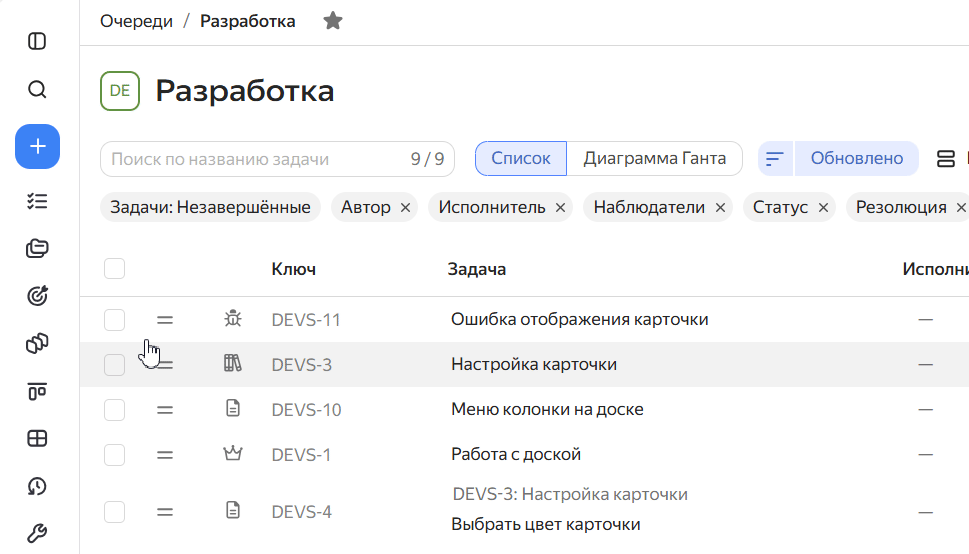This screenshot has height=554, width=969.
Task: Open the goals target icon in sidebar
Action: pyautogui.click(x=37, y=296)
